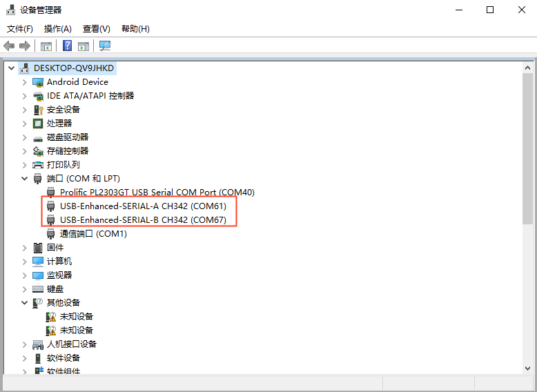Screen dimensions: 537x392
Task: Collapse the 其他设备 category
Action: (x=25, y=303)
